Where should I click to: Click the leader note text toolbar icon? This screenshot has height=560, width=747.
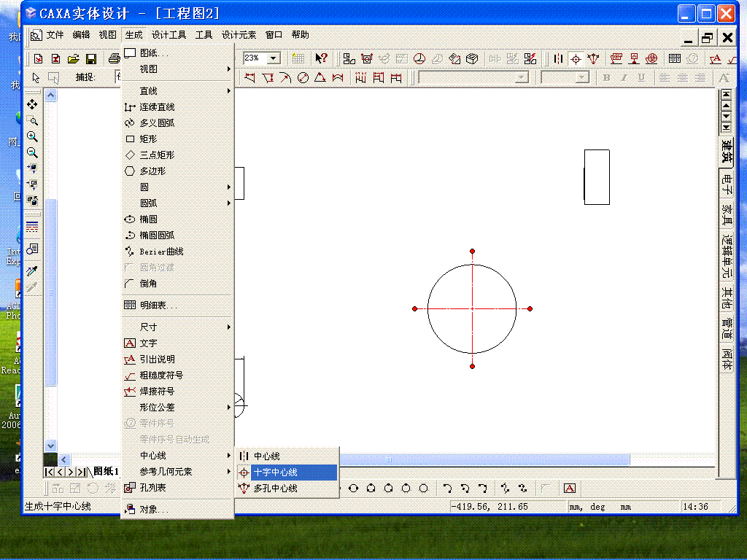tap(715, 58)
